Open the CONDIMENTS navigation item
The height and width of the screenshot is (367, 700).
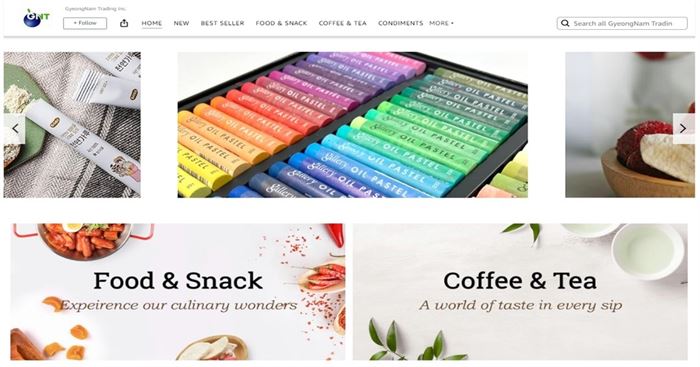(400, 23)
